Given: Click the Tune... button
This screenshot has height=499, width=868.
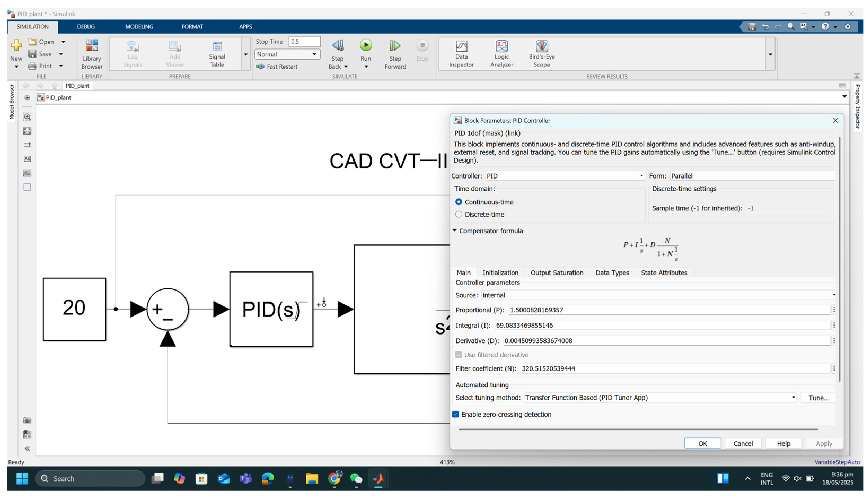Looking at the screenshot, I should [818, 398].
